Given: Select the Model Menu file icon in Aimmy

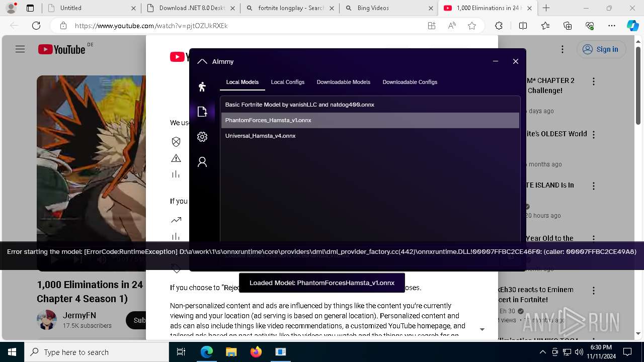Looking at the screenshot, I should (x=202, y=112).
